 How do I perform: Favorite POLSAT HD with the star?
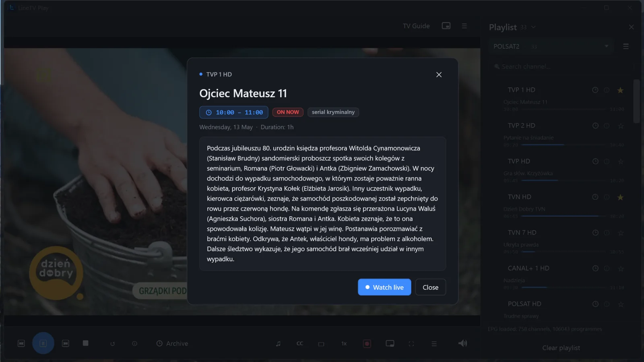pos(620,304)
